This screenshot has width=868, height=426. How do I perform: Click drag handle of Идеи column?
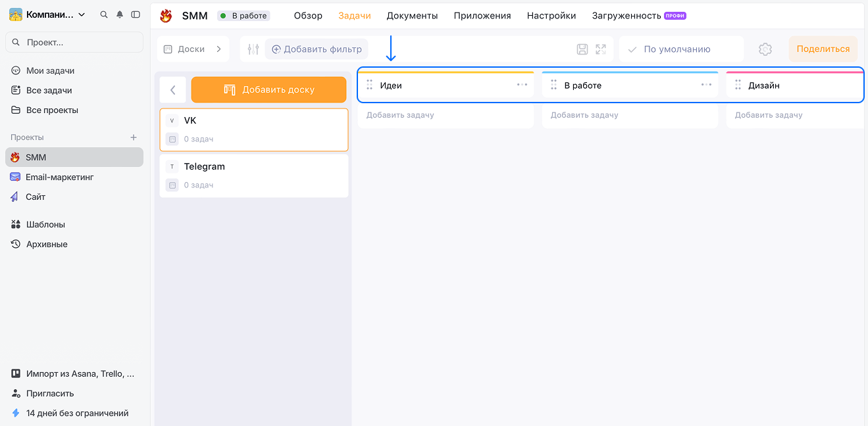370,85
